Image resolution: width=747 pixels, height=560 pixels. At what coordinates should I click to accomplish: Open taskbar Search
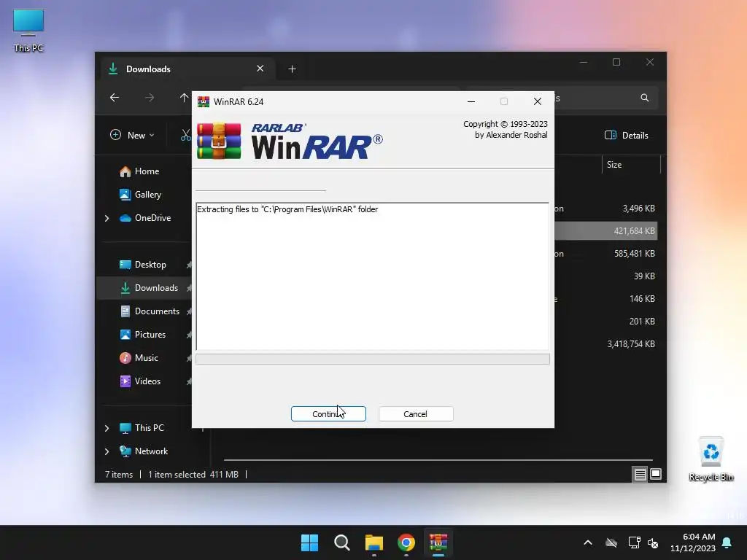pyautogui.click(x=342, y=542)
